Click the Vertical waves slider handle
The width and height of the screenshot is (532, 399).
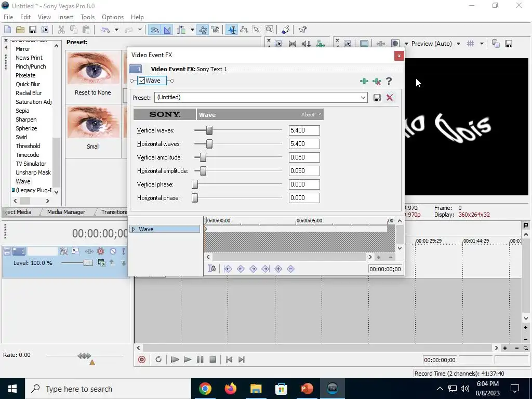tap(209, 130)
